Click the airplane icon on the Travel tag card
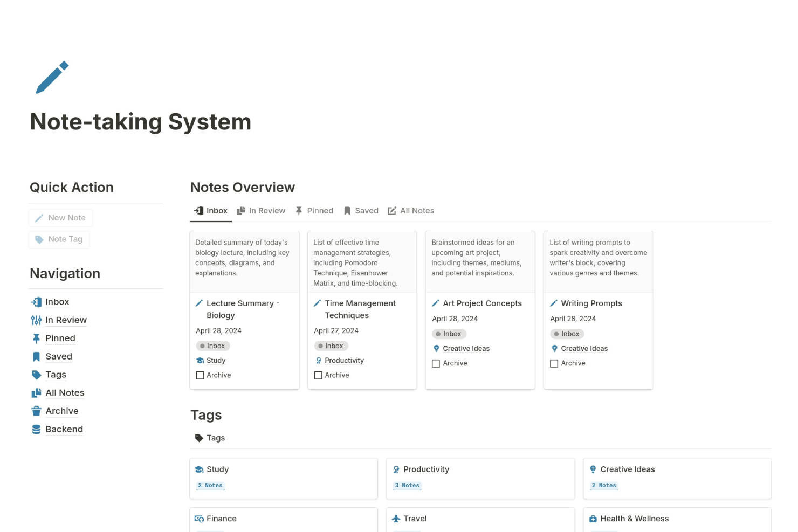The height and width of the screenshot is (532, 798). pyautogui.click(x=396, y=518)
